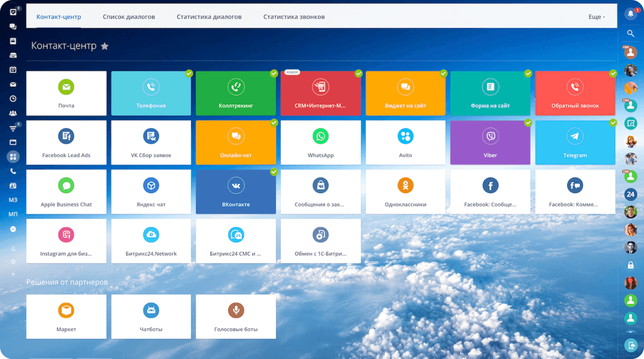This screenshot has width=644, height=359.
Task: Open the notifications bell icon
Action: pyautogui.click(x=630, y=14)
